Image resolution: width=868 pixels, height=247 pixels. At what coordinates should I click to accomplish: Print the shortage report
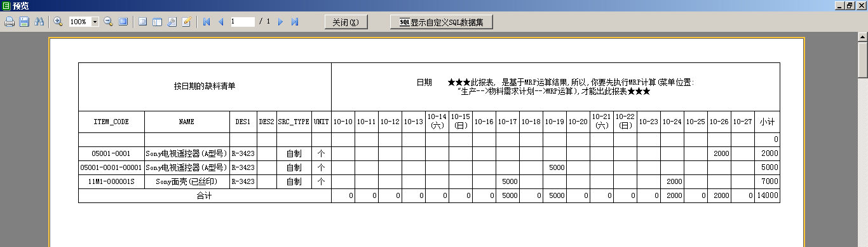click(x=10, y=22)
